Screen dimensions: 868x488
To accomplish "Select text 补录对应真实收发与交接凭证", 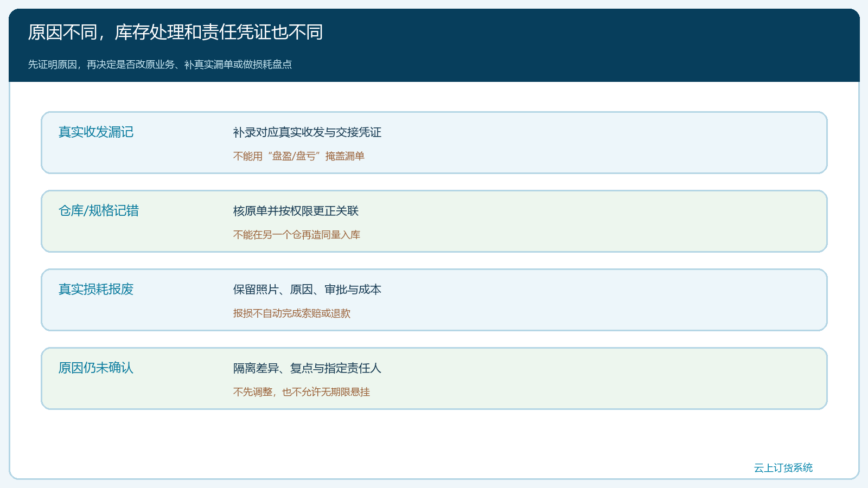I will click(x=307, y=132).
